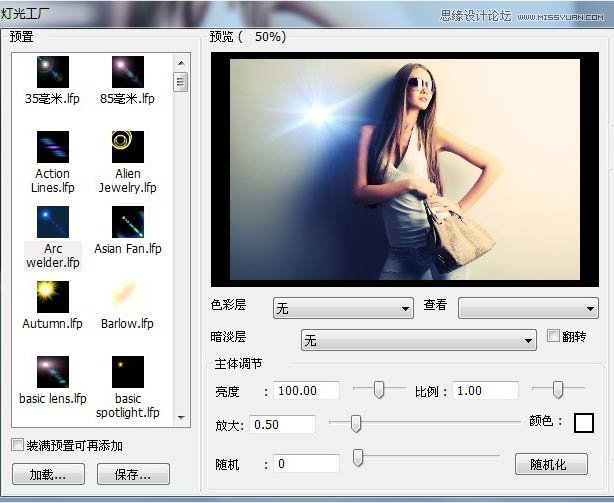Expand the 查看 dropdown list
Screen dimensions: 614x503
pyautogui.click(x=527, y=308)
